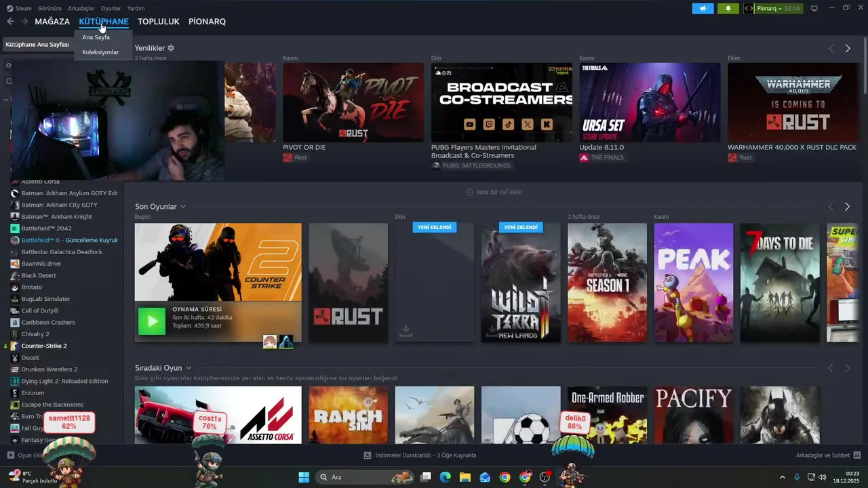Open the Görünüm menu
868x488 pixels.
coord(50,8)
